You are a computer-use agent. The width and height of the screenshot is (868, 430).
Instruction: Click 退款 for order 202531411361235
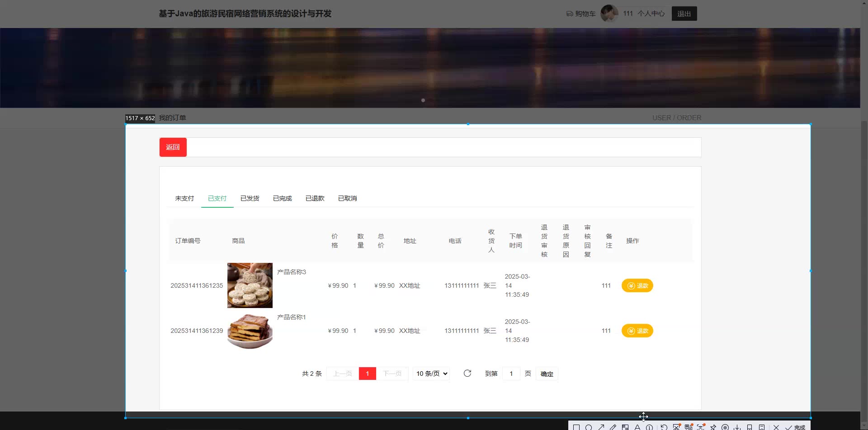tap(637, 285)
